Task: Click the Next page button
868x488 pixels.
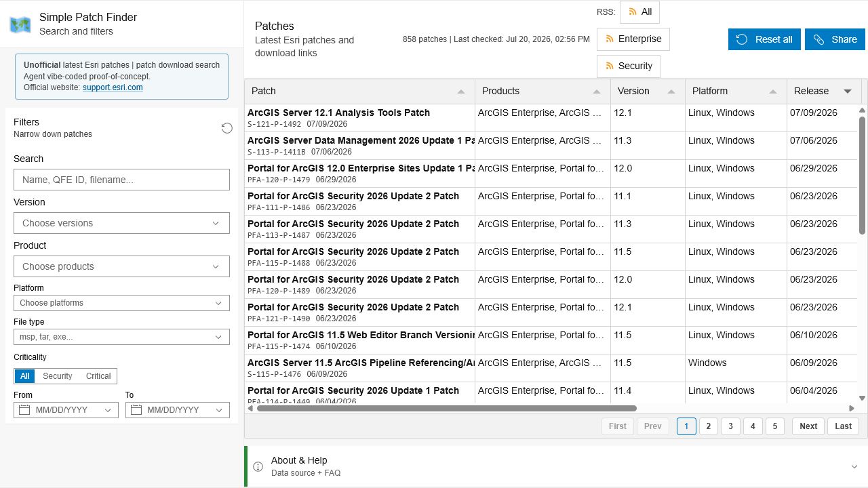Action: click(x=808, y=426)
